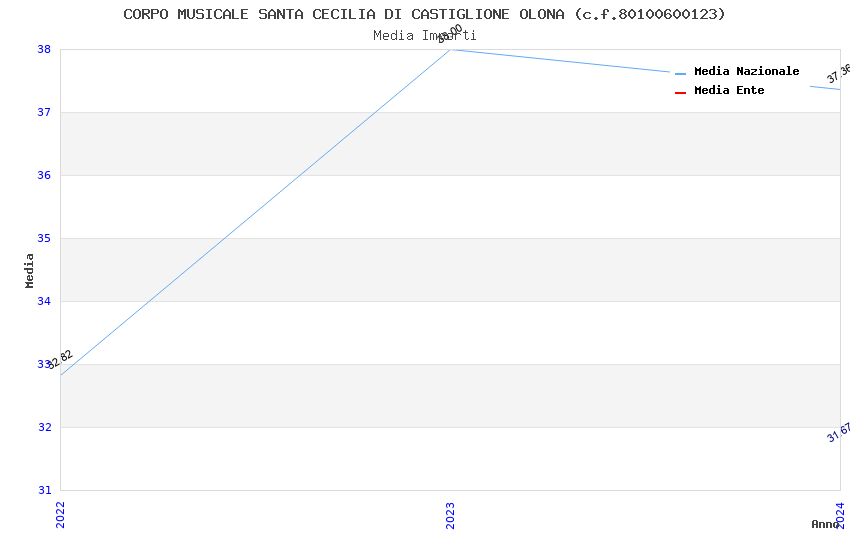Click the 2022 x-axis label

pos(60,515)
